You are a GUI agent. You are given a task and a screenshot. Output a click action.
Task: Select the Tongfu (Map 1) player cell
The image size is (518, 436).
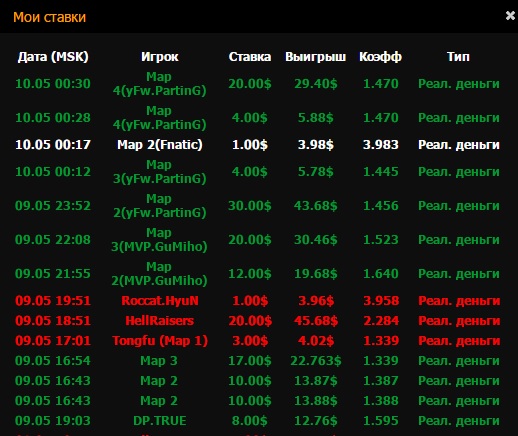[160, 341]
